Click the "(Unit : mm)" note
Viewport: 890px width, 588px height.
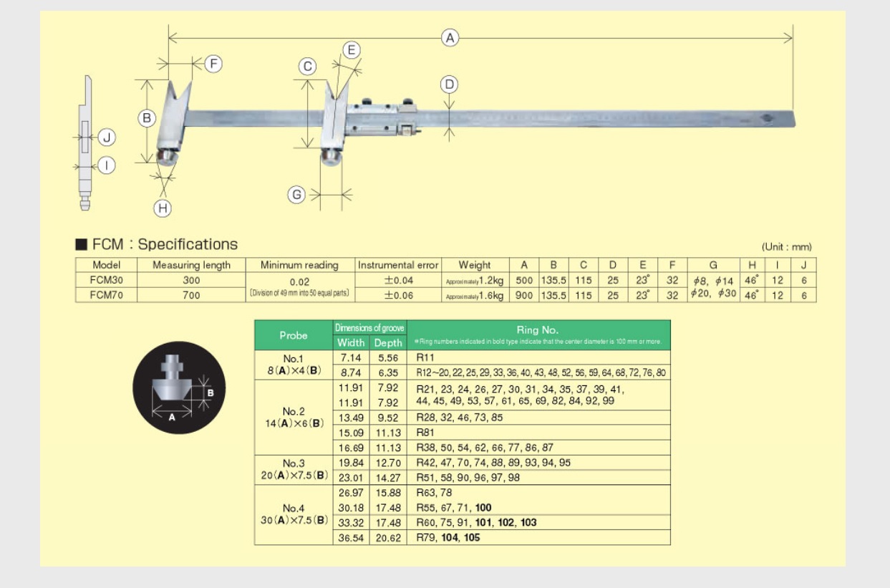click(787, 247)
